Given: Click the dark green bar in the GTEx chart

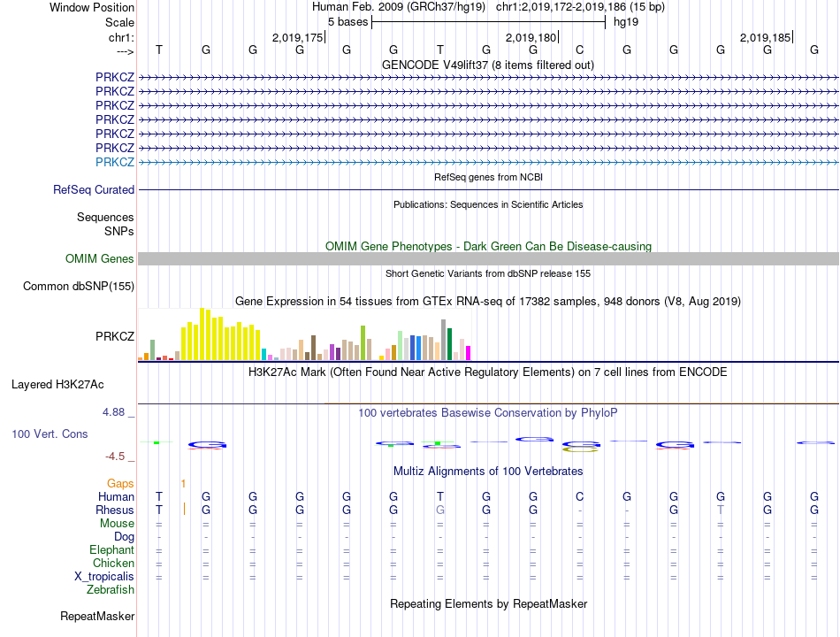Looking at the screenshot, I should click(449, 344).
